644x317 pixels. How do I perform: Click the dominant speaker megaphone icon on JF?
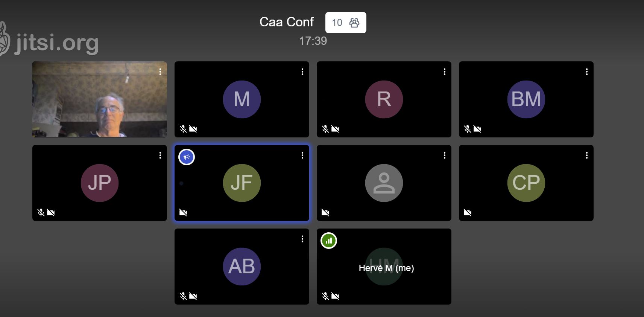pos(187,157)
